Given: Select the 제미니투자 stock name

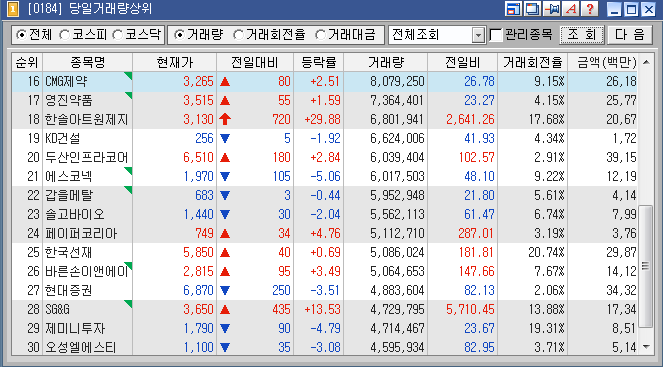Looking at the screenshot, I should 75,329.
